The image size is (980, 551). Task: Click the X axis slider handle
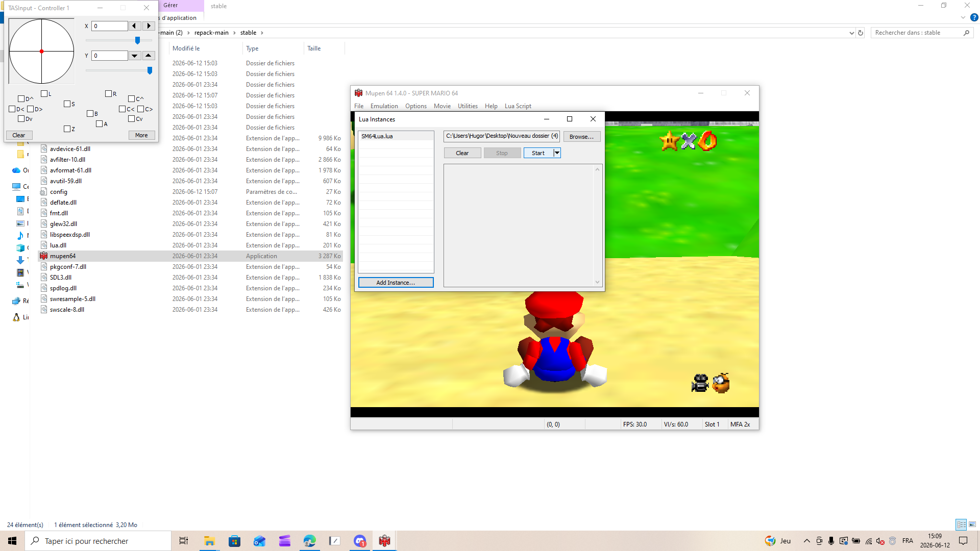137,40
